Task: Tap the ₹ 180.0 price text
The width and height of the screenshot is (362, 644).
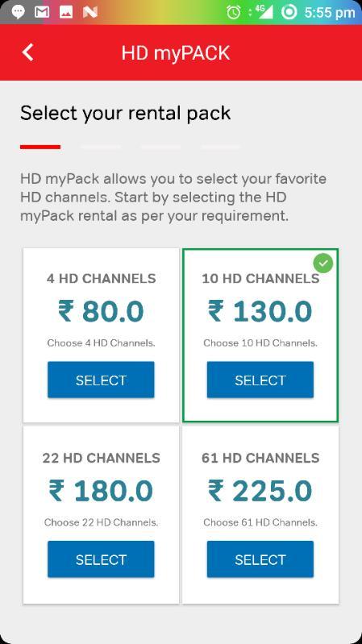Action: point(101,491)
